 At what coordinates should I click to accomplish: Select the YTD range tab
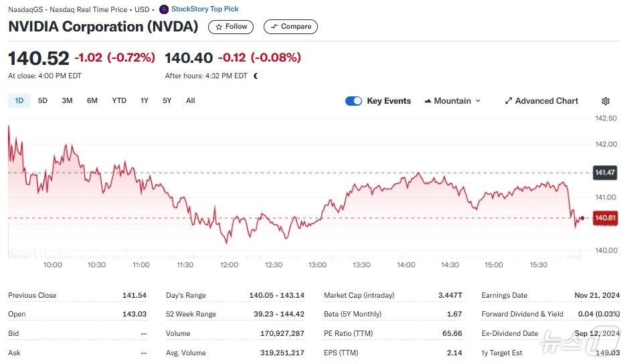(x=119, y=101)
